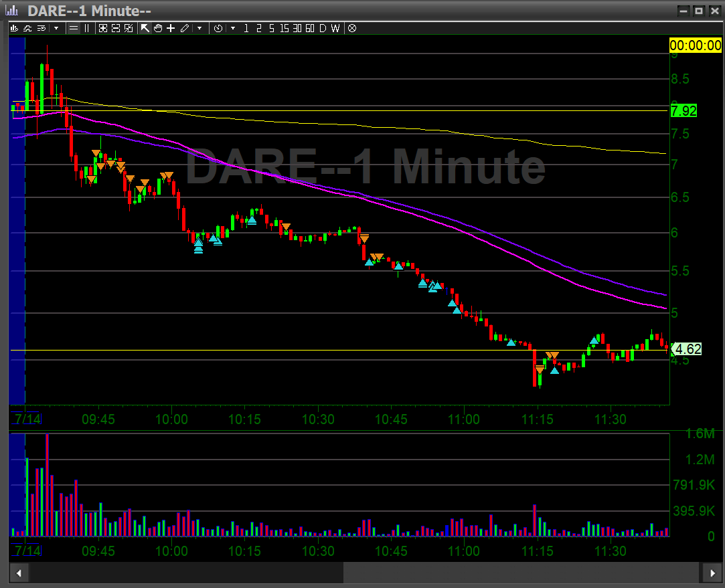The width and height of the screenshot is (725, 588).
Task: Select the hand pan tool
Action: pyautogui.click(x=158, y=28)
